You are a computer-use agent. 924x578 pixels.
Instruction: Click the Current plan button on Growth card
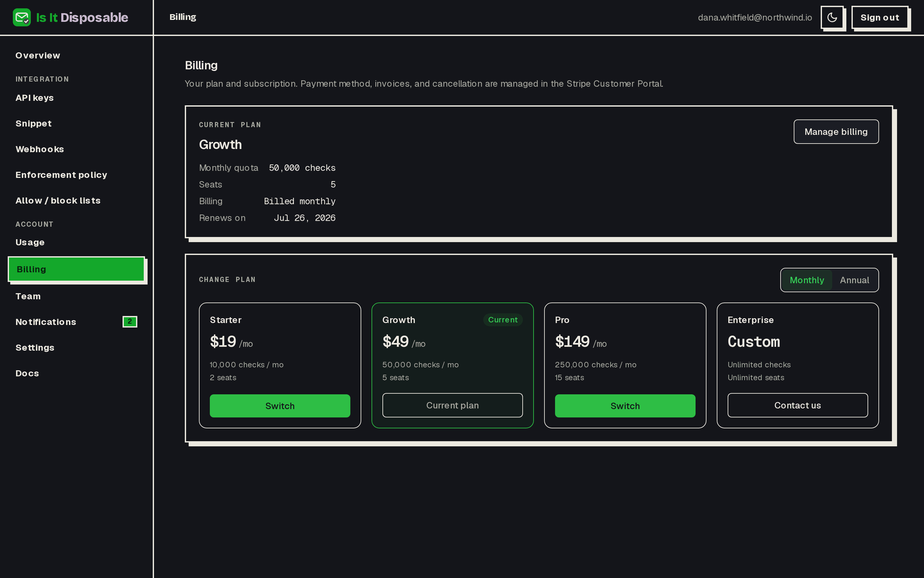[x=452, y=405]
